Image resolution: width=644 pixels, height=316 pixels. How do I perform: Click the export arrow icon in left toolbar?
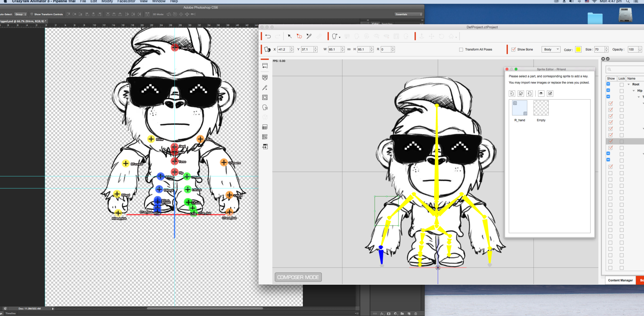pos(265,147)
